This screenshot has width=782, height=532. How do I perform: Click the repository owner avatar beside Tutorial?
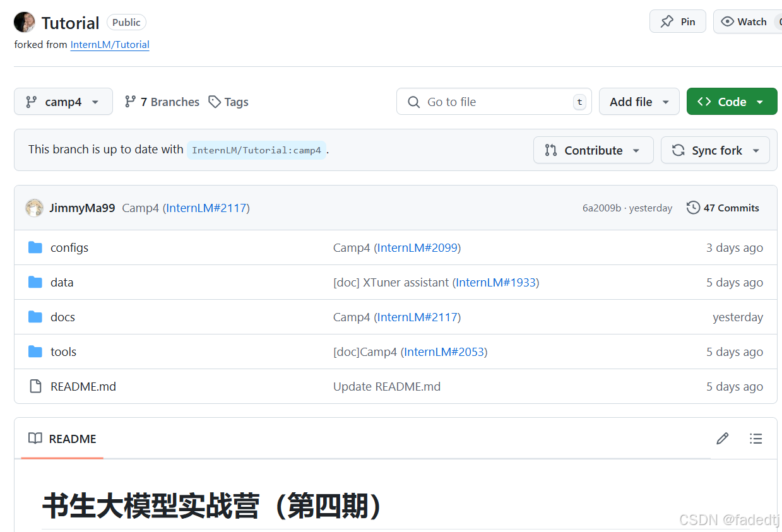(x=24, y=23)
